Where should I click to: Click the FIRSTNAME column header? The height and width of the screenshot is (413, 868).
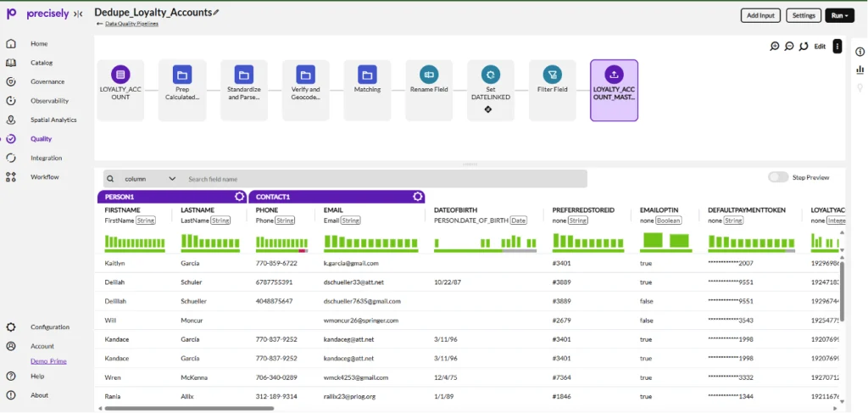pos(122,210)
